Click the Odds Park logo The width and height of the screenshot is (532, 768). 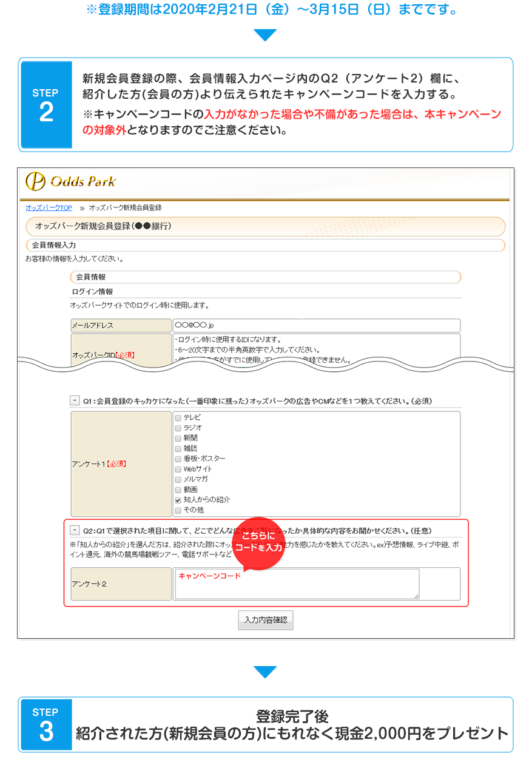coord(70,181)
